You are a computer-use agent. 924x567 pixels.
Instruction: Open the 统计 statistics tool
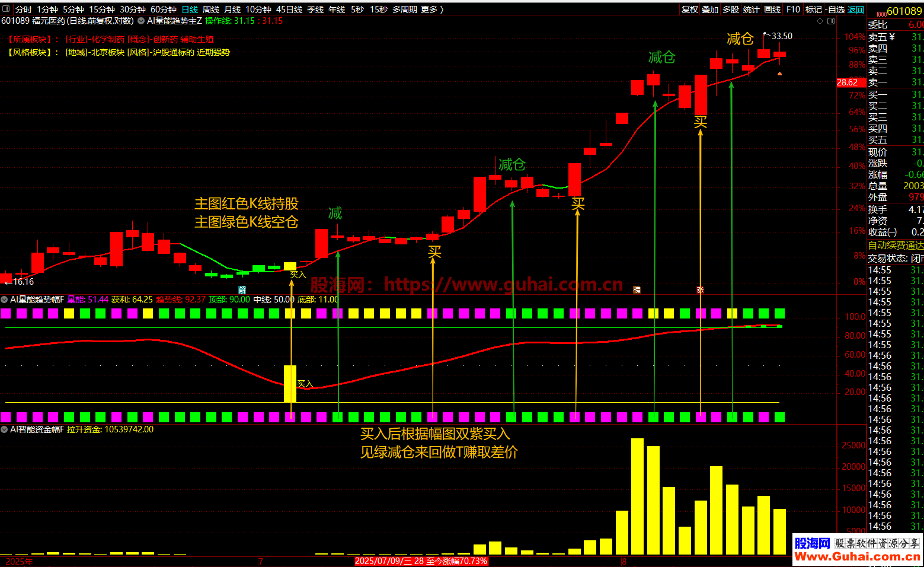click(x=752, y=9)
